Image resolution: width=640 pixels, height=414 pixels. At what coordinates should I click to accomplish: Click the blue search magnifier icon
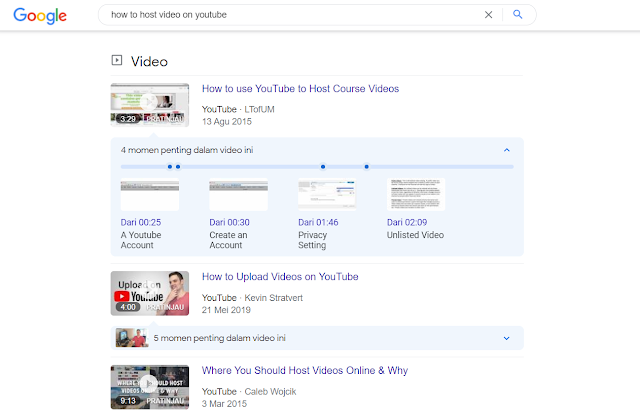518,15
